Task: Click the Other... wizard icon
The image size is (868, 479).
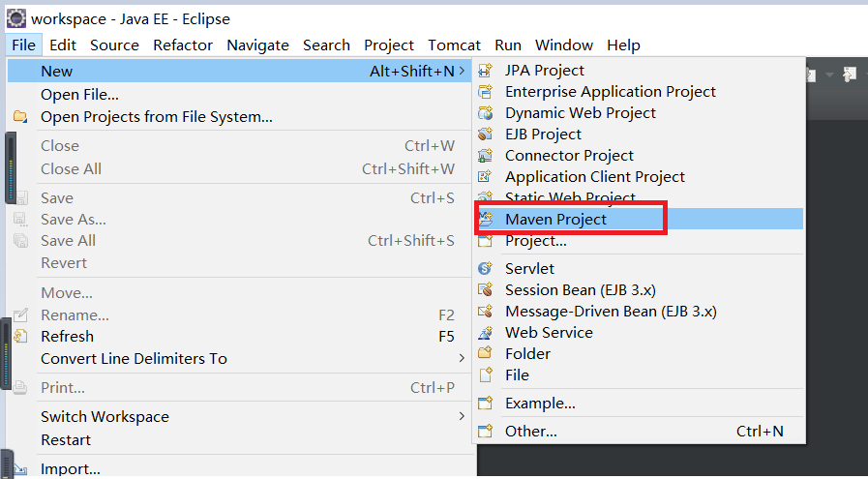Action: 486,431
